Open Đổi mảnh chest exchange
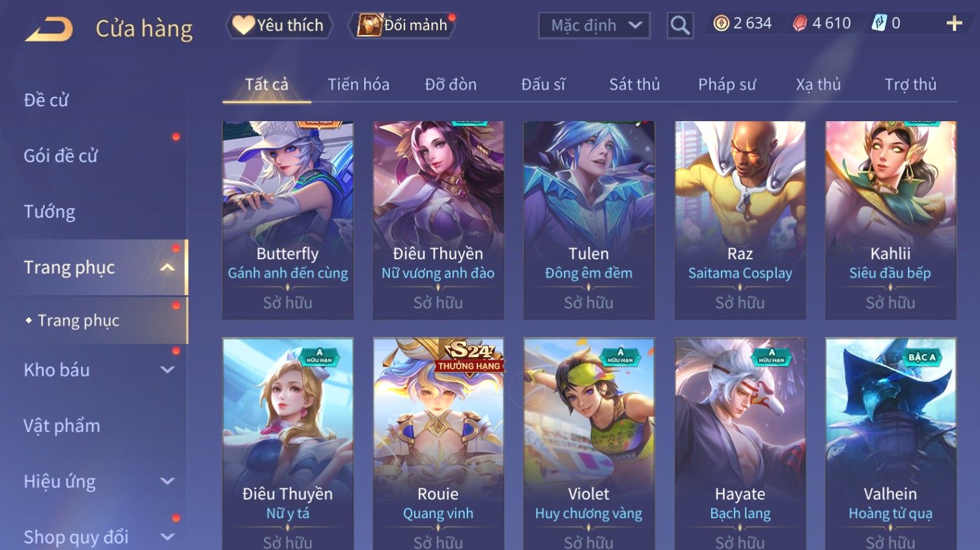The image size is (980, 550). point(403,25)
